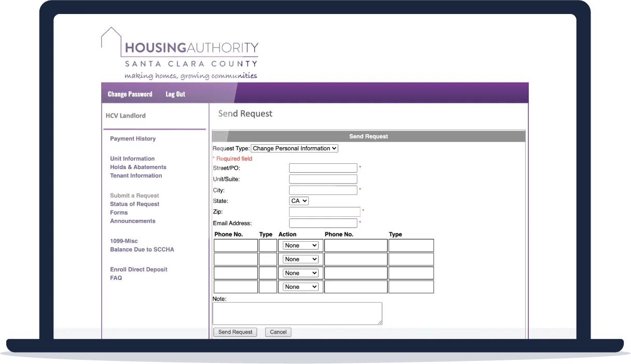Open the Request Type dropdown

pyautogui.click(x=294, y=148)
